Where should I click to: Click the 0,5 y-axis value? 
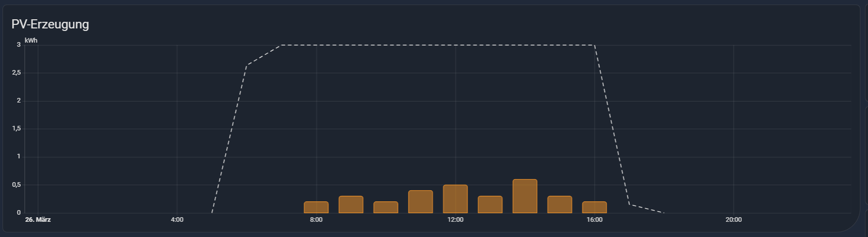point(16,185)
